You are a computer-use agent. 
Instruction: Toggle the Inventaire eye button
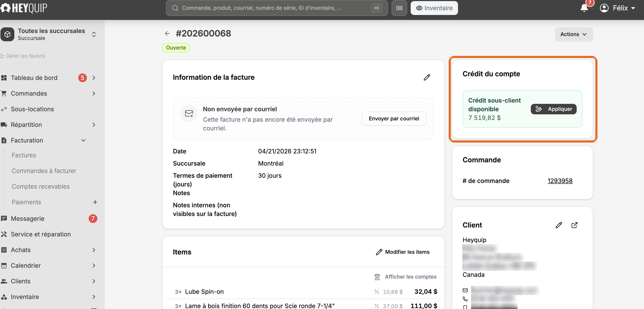pyautogui.click(x=434, y=8)
